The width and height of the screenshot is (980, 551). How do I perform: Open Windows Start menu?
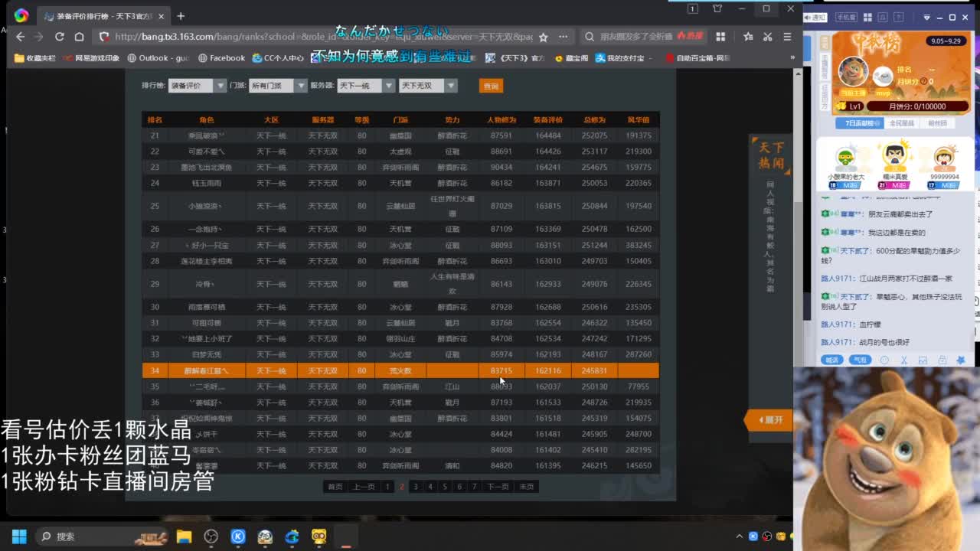click(x=19, y=536)
